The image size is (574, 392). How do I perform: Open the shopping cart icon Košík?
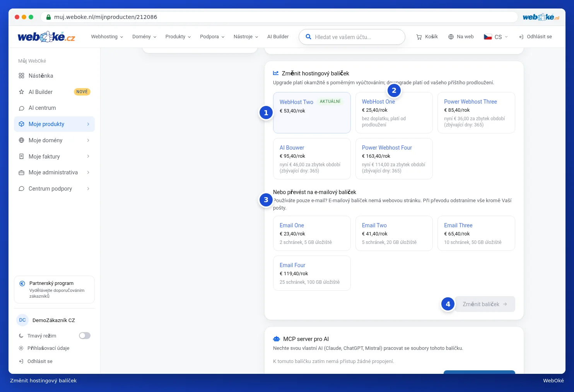point(419,37)
